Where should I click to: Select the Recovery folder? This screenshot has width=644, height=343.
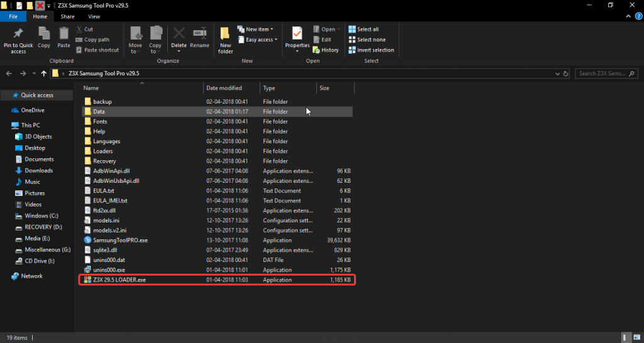[x=217, y=161]
